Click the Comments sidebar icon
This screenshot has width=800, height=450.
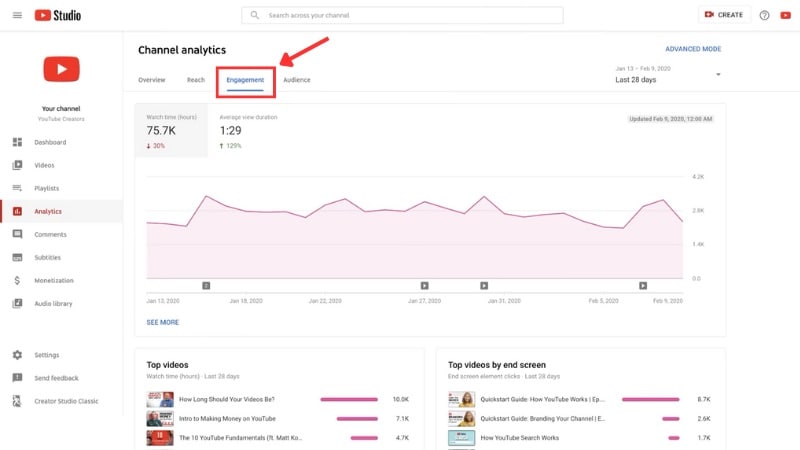pos(17,234)
